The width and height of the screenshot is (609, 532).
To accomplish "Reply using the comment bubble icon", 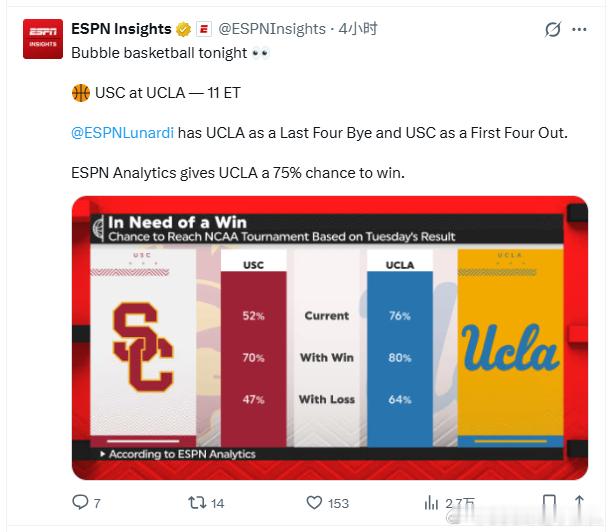I will click(x=80, y=502).
